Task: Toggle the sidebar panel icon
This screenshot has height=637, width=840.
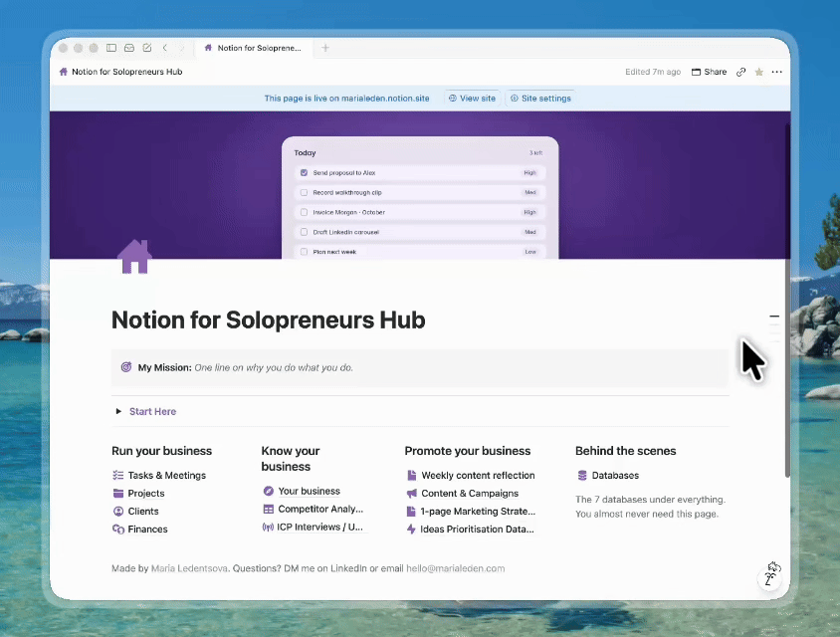Action: click(x=111, y=48)
